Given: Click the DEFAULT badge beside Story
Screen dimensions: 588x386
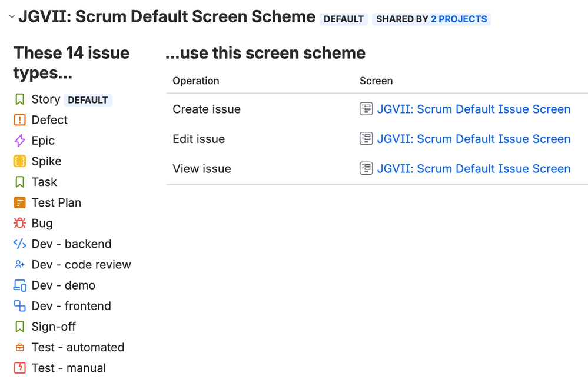Looking at the screenshot, I should point(88,100).
